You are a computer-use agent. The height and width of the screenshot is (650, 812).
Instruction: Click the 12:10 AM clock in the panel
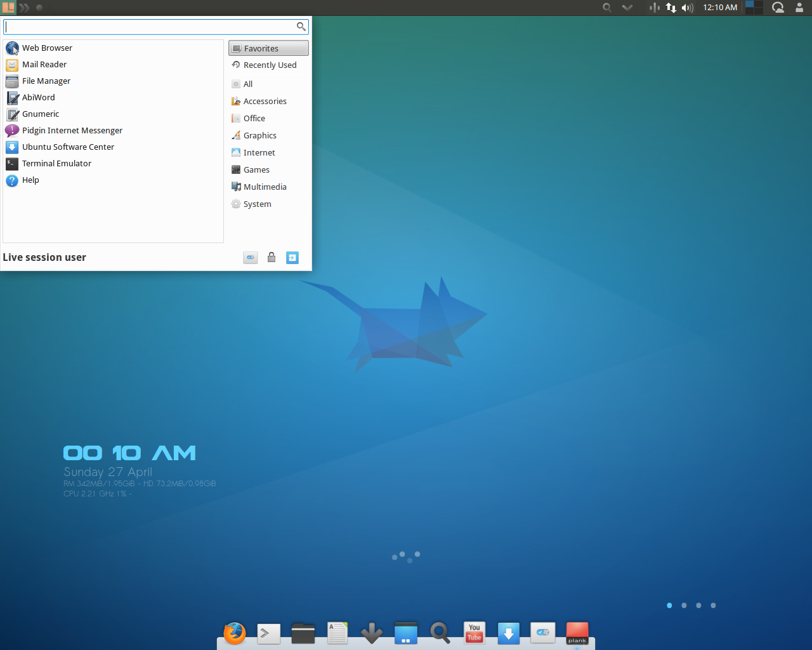pyautogui.click(x=720, y=8)
